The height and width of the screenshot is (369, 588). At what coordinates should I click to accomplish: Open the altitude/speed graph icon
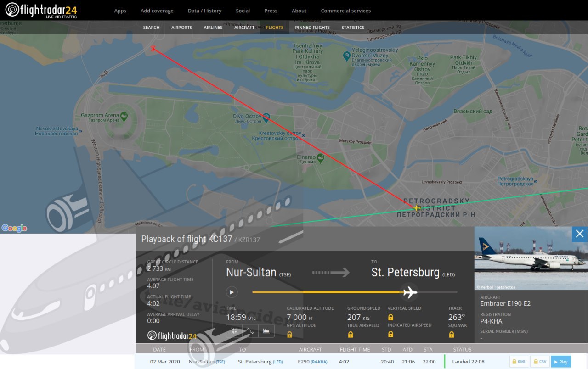[x=266, y=330]
